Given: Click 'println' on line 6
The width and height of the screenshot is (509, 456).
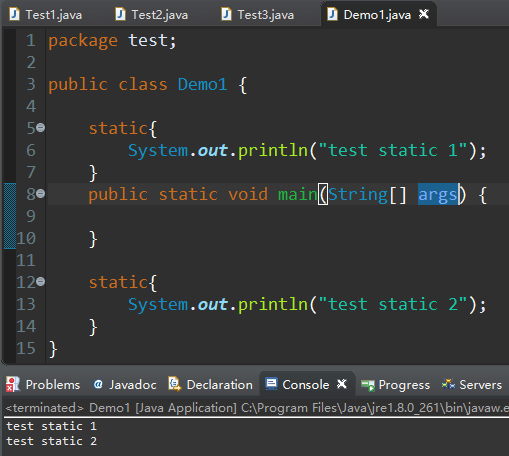Looking at the screenshot, I should [273, 150].
